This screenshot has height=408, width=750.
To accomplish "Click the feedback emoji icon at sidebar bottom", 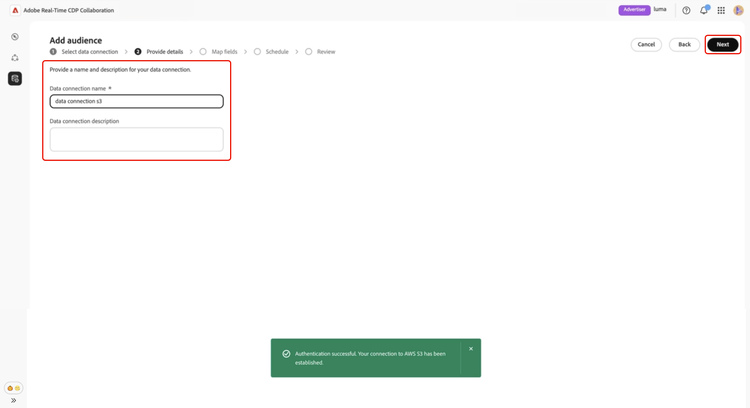I will (x=13, y=388).
